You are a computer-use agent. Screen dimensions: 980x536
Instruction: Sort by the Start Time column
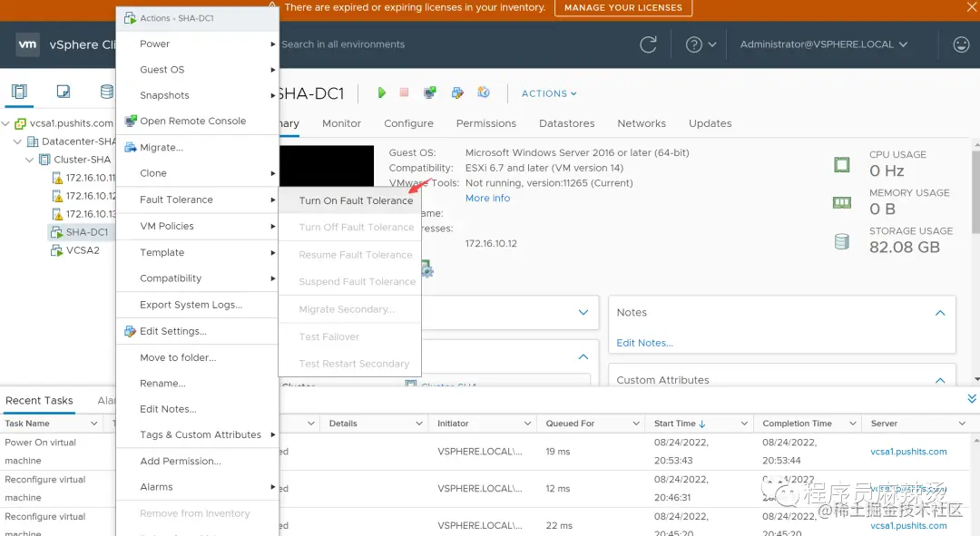(x=680, y=424)
